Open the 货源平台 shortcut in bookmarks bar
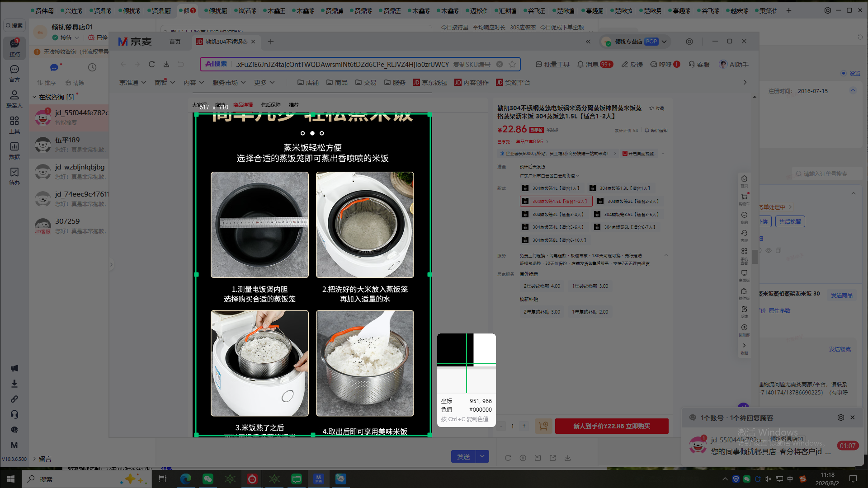The height and width of the screenshot is (488, 868). pos(513,83)
